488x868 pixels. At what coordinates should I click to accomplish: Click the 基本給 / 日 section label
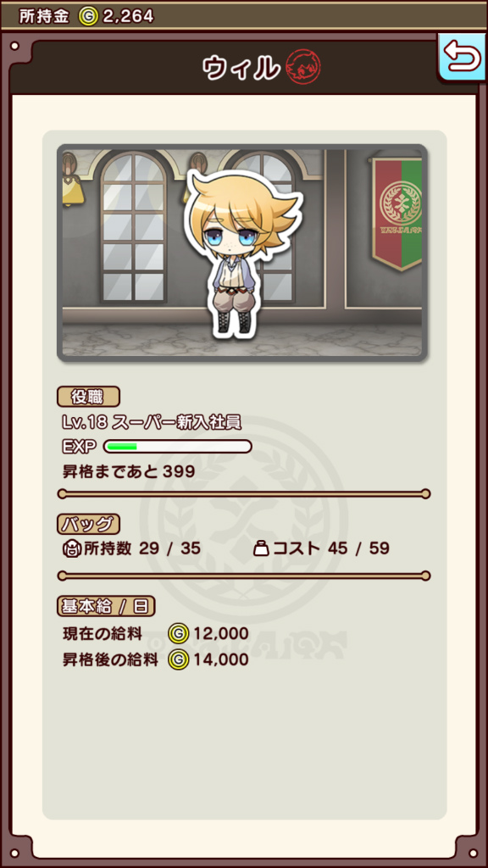click(x=106, y=606)
